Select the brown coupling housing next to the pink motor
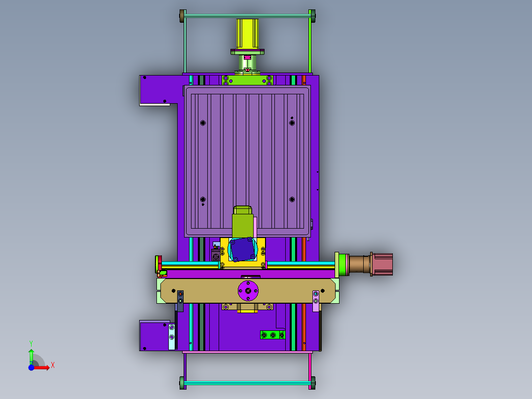The width and height of the screenshot is (532, 399). click(360, 264)
